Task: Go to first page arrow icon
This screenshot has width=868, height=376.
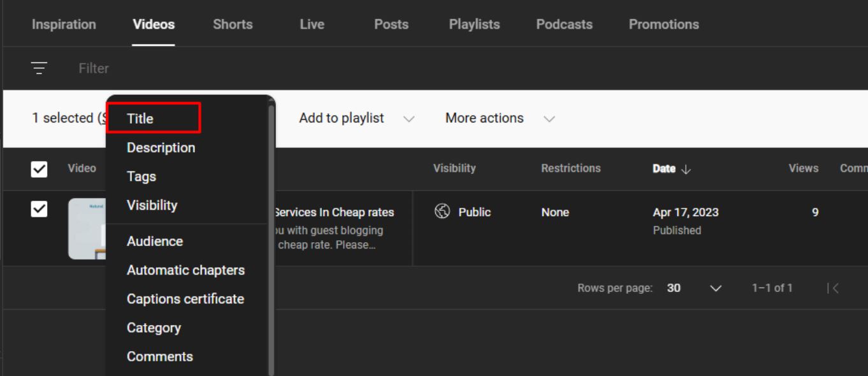Action: coord(833,288)
